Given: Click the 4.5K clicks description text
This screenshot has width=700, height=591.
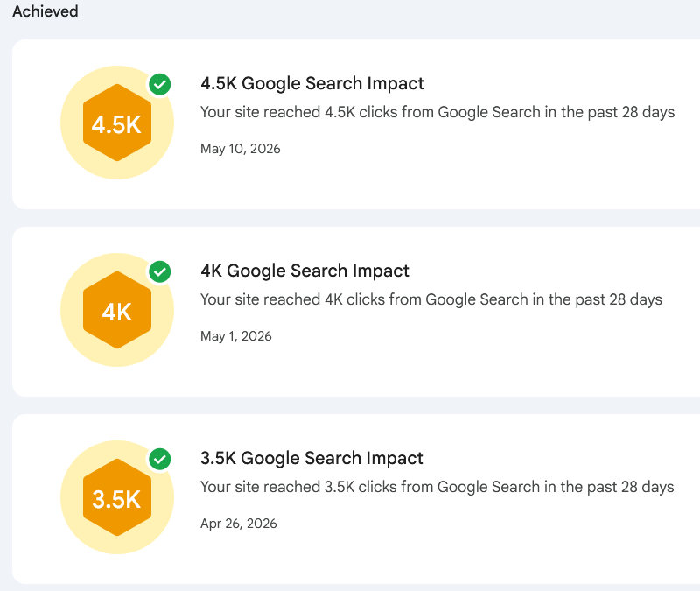Looking at the screenshot, I should click(x=437, y=112).
